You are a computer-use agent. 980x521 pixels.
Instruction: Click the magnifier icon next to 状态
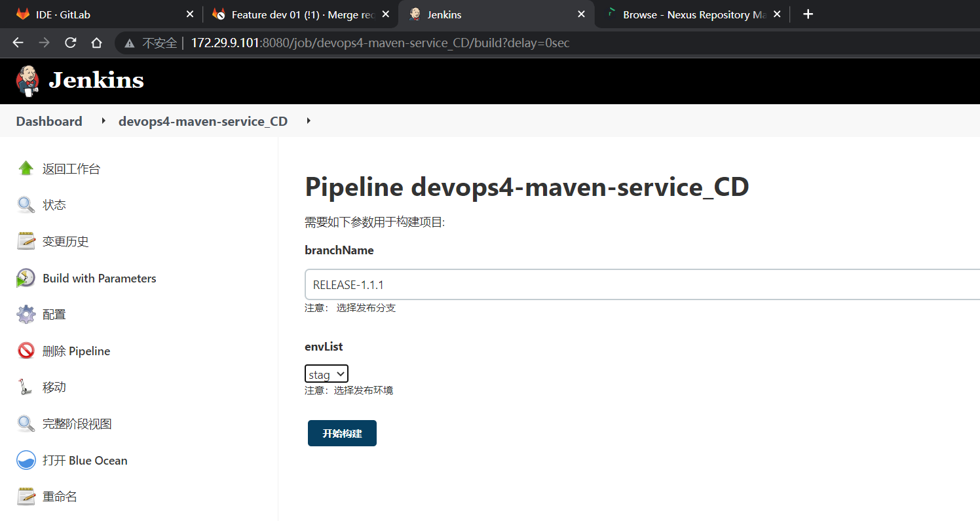click(x=26, y=205)
